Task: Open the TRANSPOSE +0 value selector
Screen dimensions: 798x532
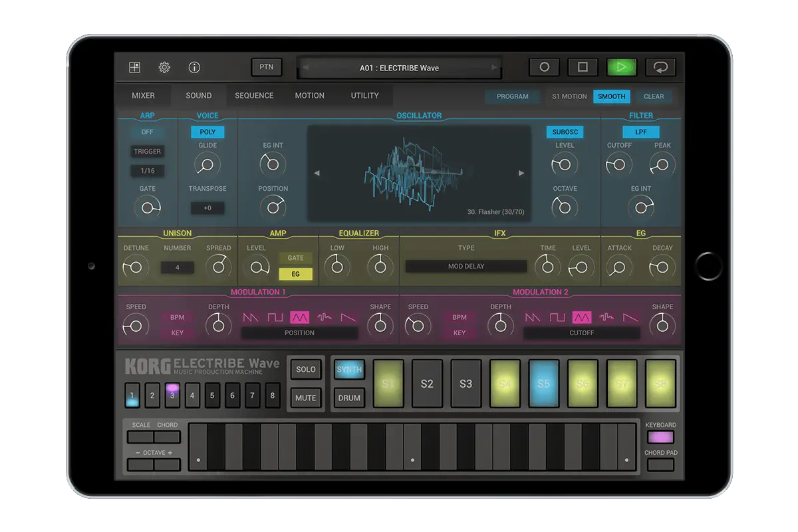Action: tap(207, 208)
